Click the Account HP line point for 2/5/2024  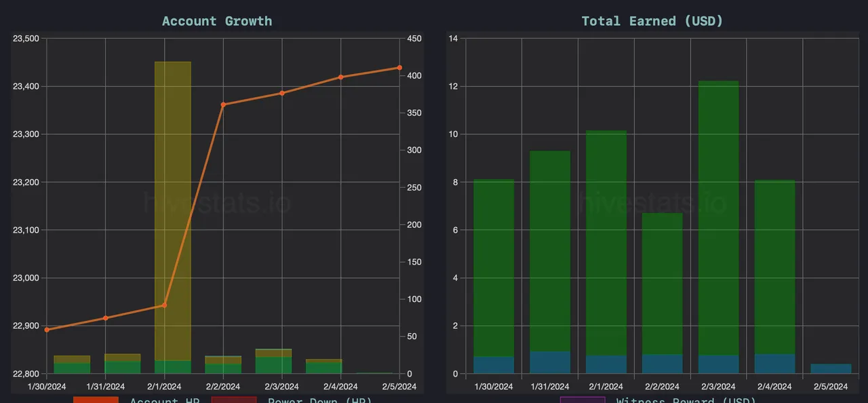(x=399, y=68)
